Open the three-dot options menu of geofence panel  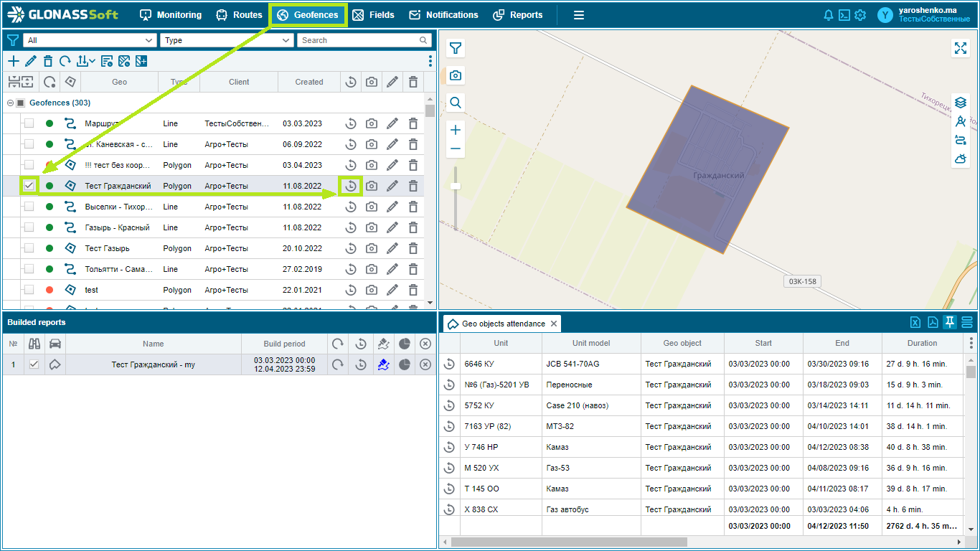[x=430, y=61]
